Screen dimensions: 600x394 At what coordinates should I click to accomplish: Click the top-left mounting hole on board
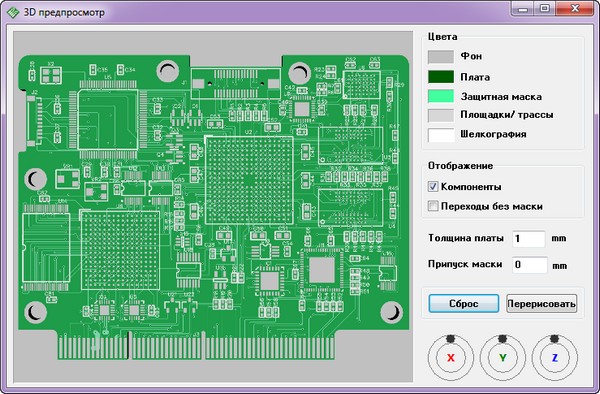(x=168, y=71)
